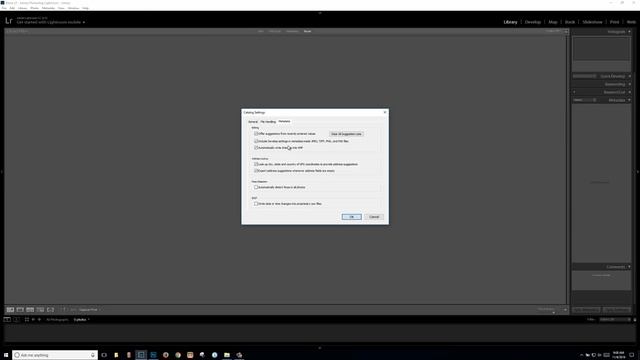Enable 'Write date or time changes' checkbox
This screenshot has height=360, width=640.
pos(256,203)
